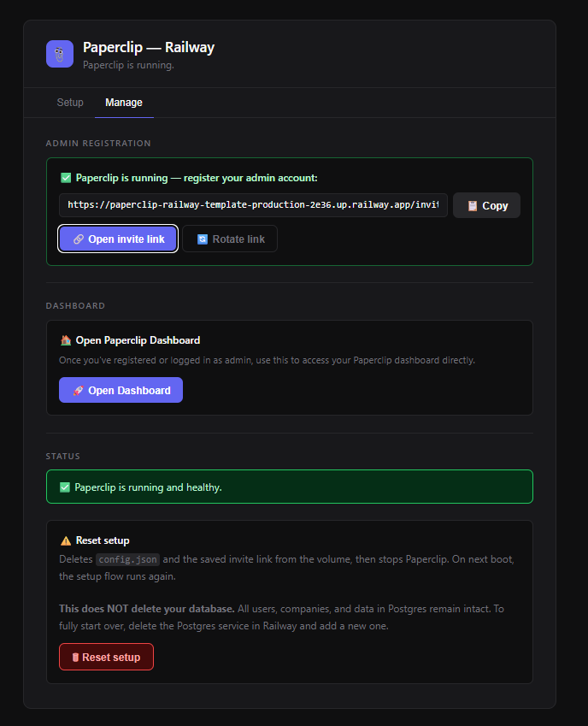
Task: Click the config.json code label
Action: pyautogui.click(x=127, y=559)
